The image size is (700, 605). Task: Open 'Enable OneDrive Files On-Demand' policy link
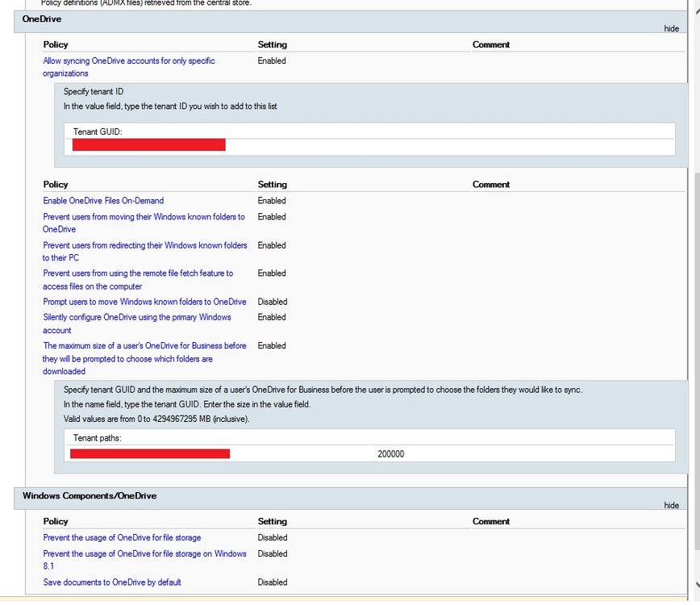103,201
